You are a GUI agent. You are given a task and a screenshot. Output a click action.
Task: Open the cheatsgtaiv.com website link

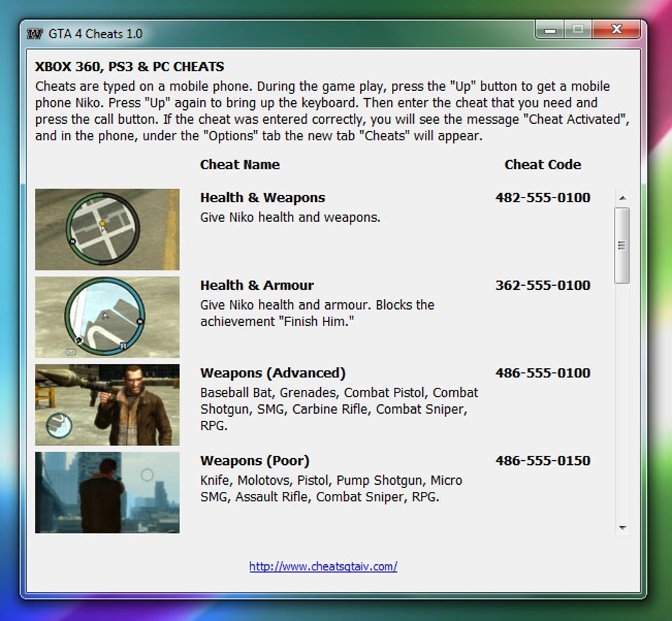tap(323, 566)
